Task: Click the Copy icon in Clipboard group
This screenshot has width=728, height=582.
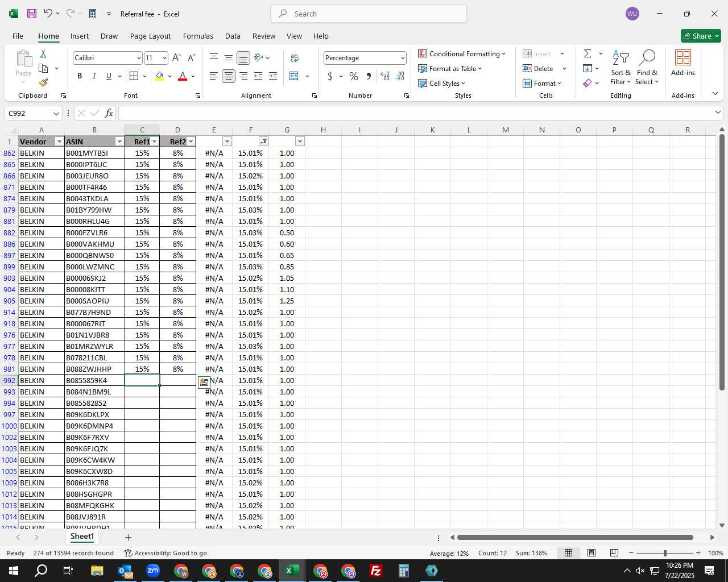Action: pos(43,68)
